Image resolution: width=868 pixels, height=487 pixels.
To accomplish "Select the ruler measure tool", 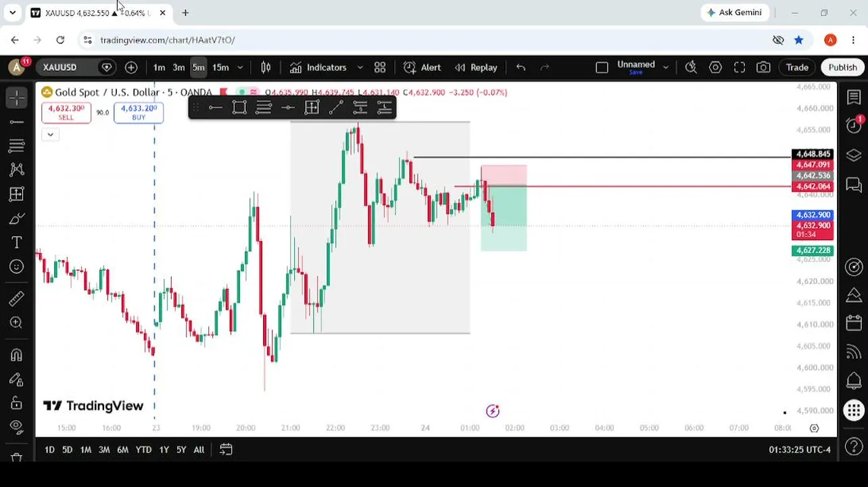I will point(17,298).
